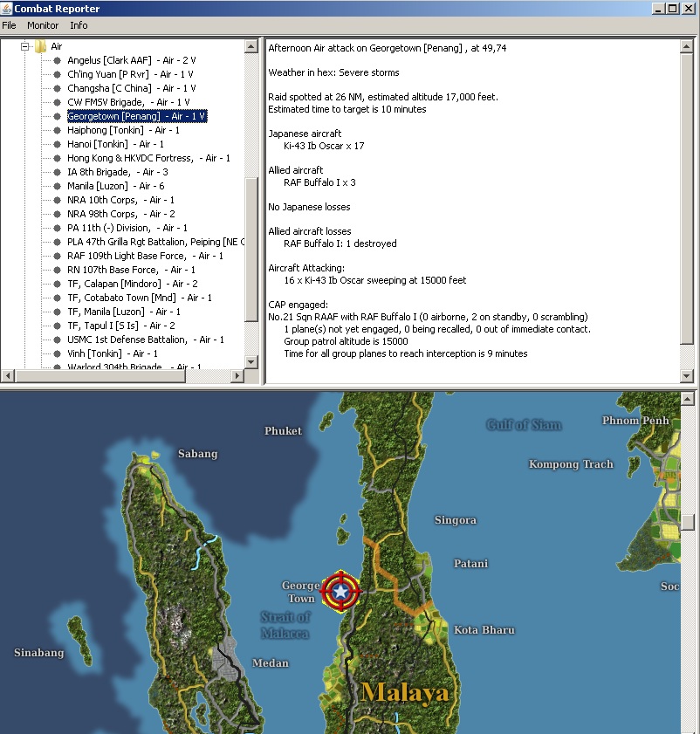This screenshot has width=700, height=734.
Task: Select PLA 47th Grilla Rgt Battalion report
Action: click(155, 242)
